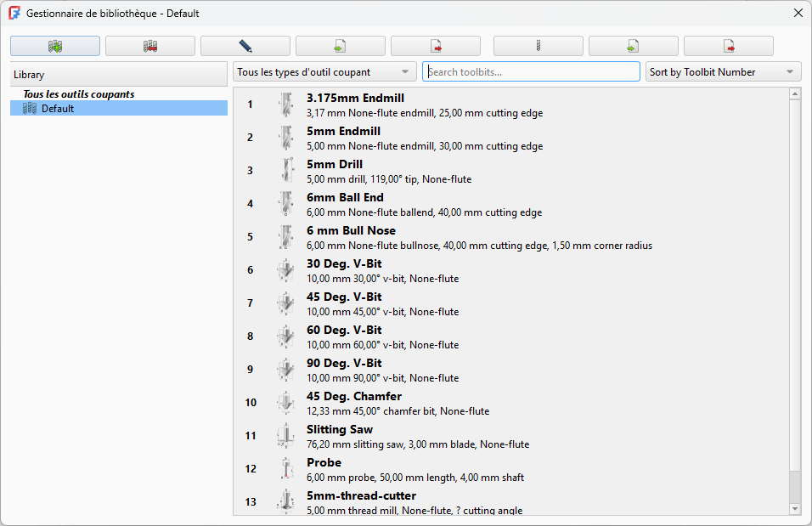Click the import library button
This screenshot has height=526, width=812.
pos(341,46)
